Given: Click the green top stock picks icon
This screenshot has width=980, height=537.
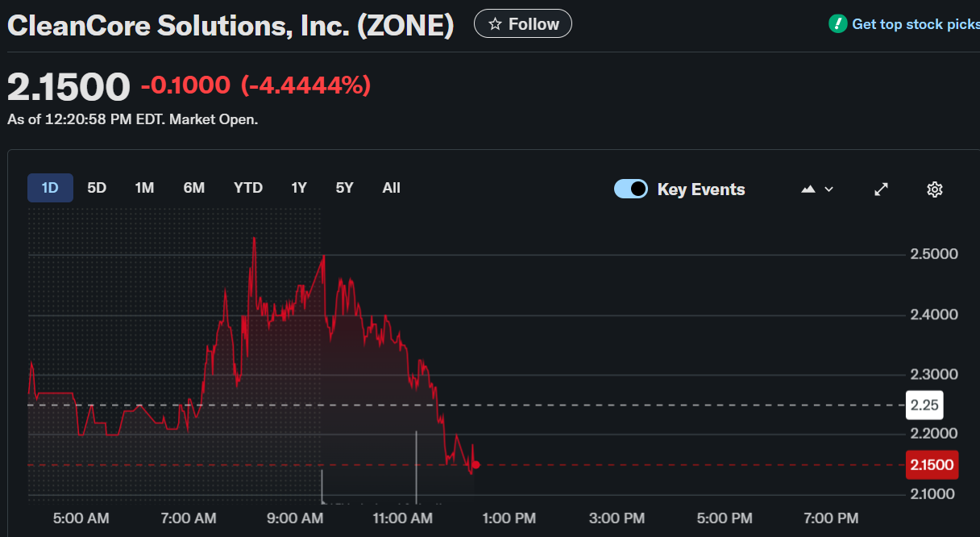Looking at the screenshot, I should tap(838, 24).
